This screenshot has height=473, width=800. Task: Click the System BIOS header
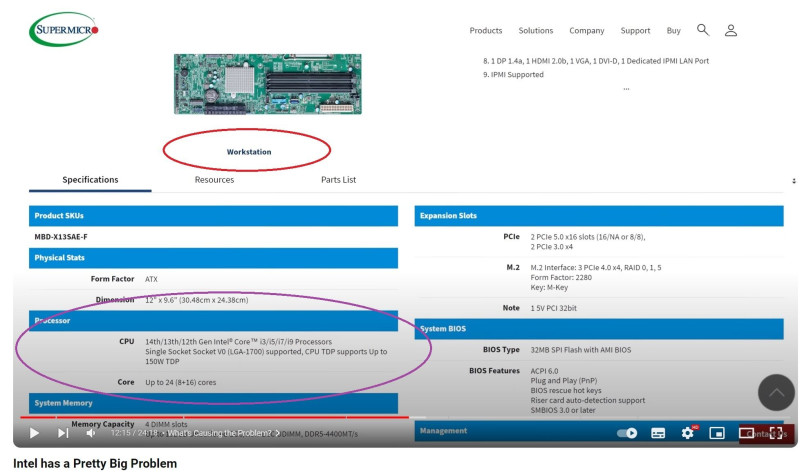pyautogui.click(x=599, y=329)
